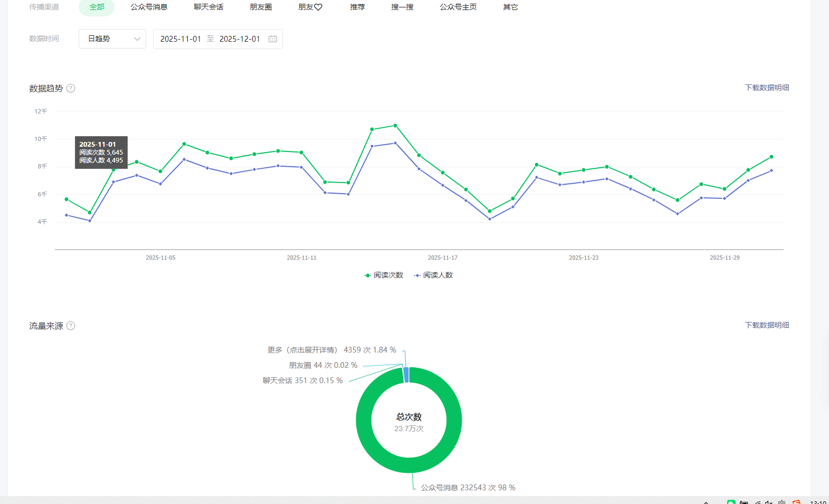Switch to the 聊天会话 channel tab
Screen dimensions: 829x504
point(208,7)
